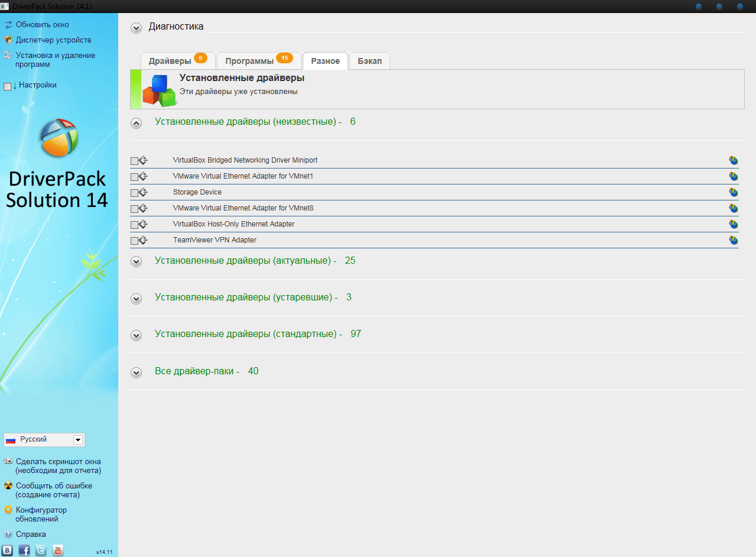
Task: Check the VMware VMnet1 adapter checkbox
Action: tap(134, 177)
